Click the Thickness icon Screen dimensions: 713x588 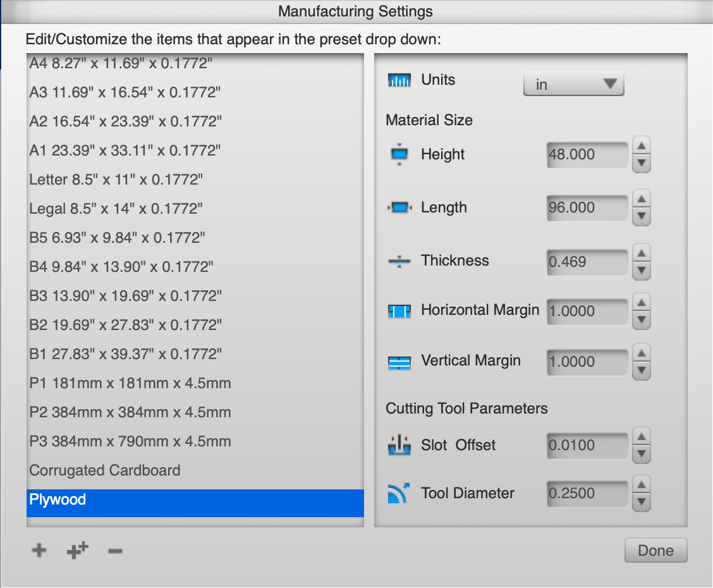pyautogui.click(x=399, y=262)
